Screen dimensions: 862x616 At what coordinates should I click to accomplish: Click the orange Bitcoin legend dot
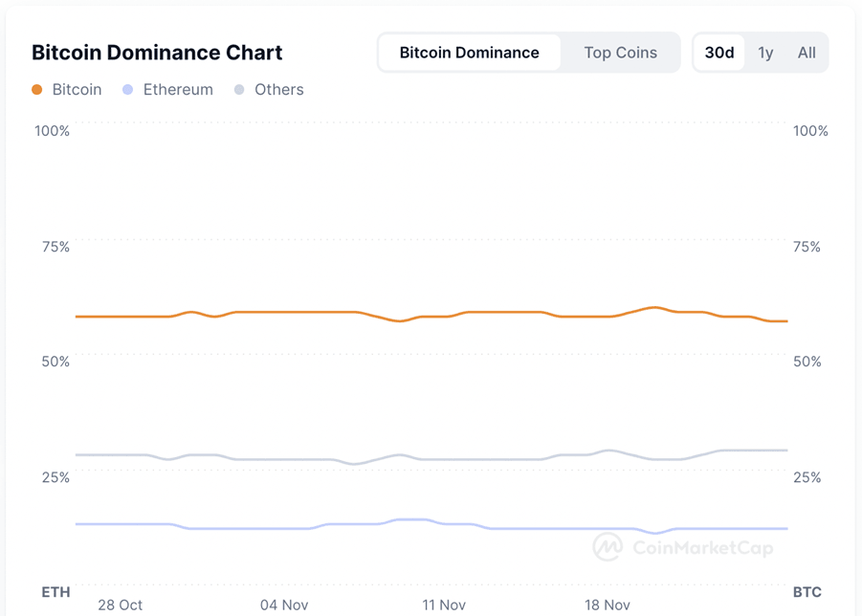pos(37,90)
